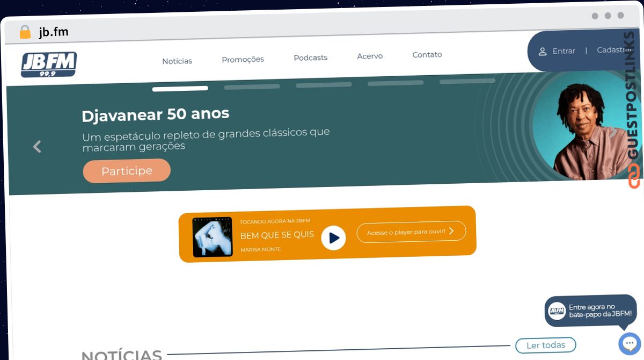Screen dimensions: 644x360
Task: Open the Promoções menu item
Action: (x=243, y=59)
